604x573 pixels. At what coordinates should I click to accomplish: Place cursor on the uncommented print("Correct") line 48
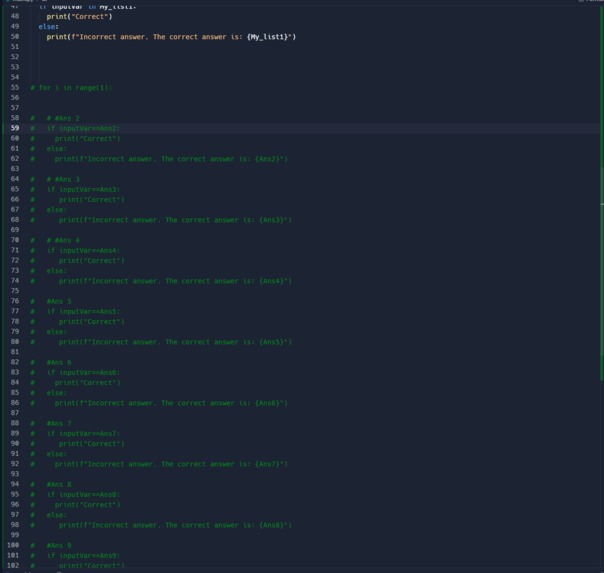click(79, 17)
